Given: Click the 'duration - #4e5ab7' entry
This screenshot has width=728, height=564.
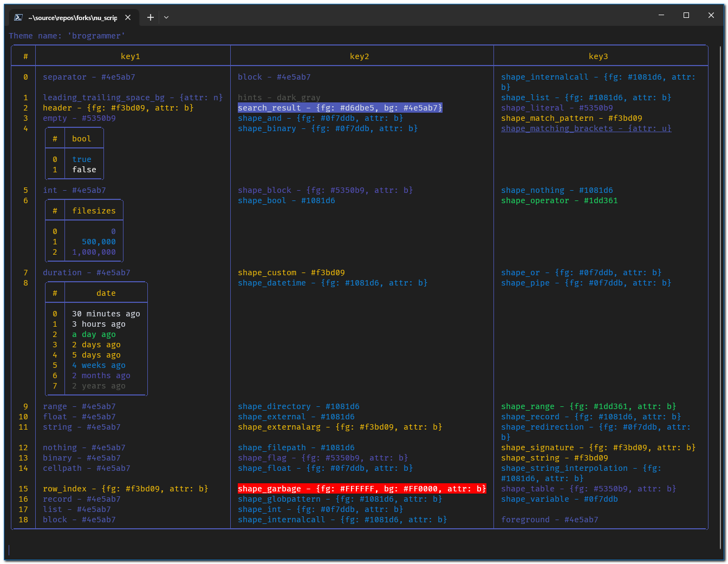Looking at the screenshot, I should click(x=87, y=273).
